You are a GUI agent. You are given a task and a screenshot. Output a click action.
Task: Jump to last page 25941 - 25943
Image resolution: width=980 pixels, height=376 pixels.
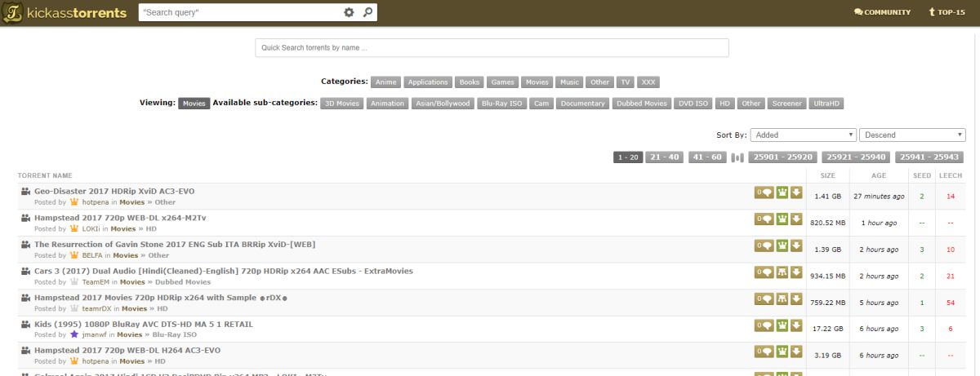coord(930,157)
